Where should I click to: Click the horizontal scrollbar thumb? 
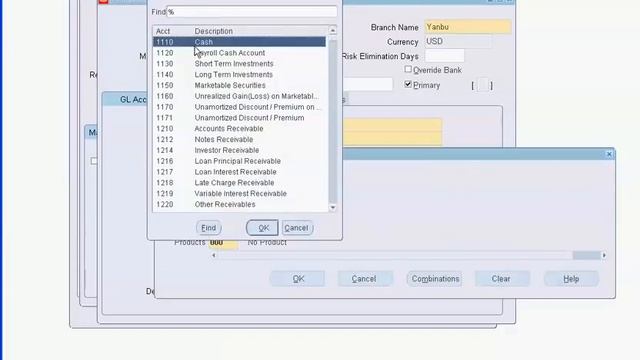coord(587,256)
